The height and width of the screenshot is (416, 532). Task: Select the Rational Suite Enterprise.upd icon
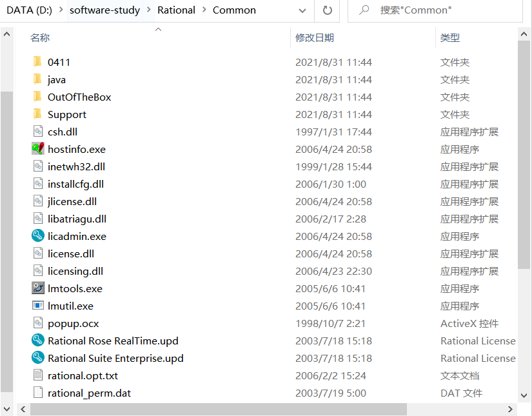pyautogui.click(x=38, y=358)
